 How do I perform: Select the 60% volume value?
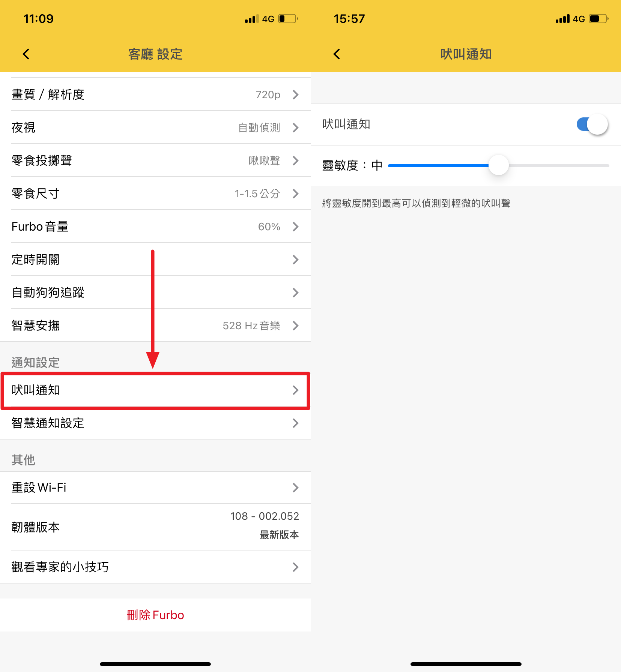pos(269,226)
